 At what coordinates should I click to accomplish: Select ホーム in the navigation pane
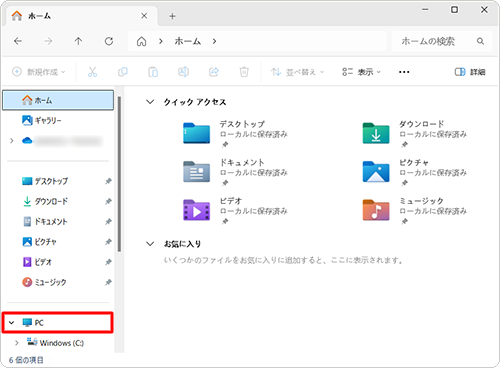pyautogui.click(x=58, y=100)
